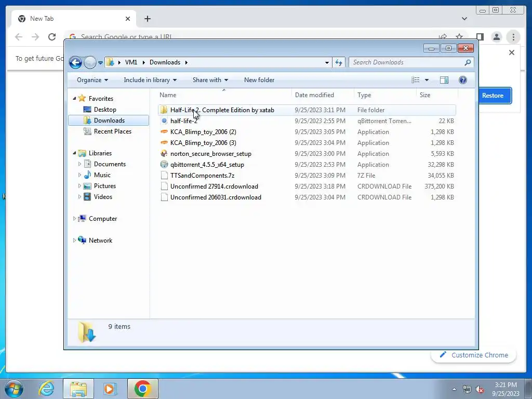The width and height of the screenshot is (532, 399).
Task: Expand the Documents library node
Action: (79, 164)
